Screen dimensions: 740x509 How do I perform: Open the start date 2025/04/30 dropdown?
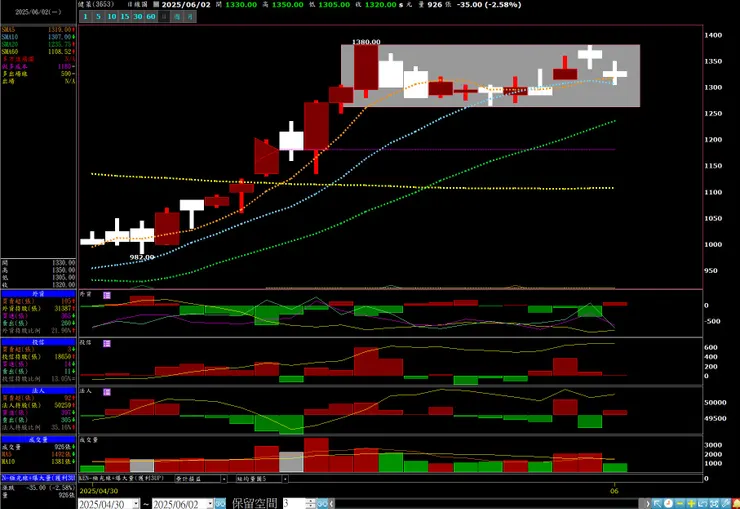coord(136,504)
